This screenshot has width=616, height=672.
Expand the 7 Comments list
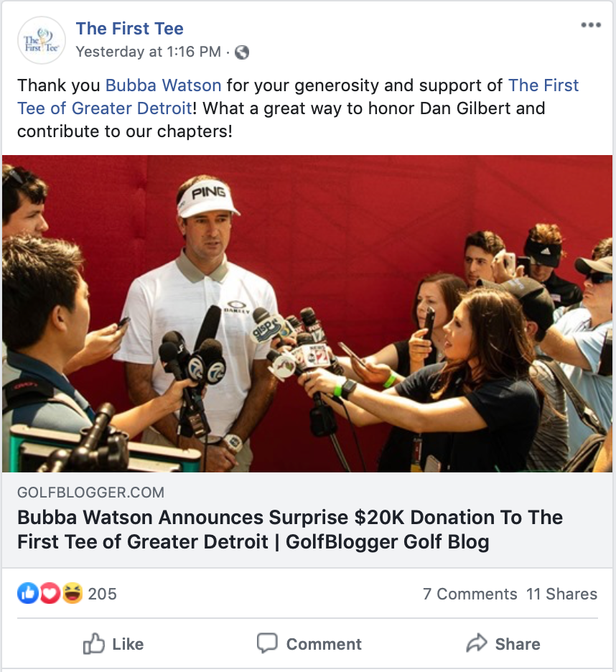[470, 594]
